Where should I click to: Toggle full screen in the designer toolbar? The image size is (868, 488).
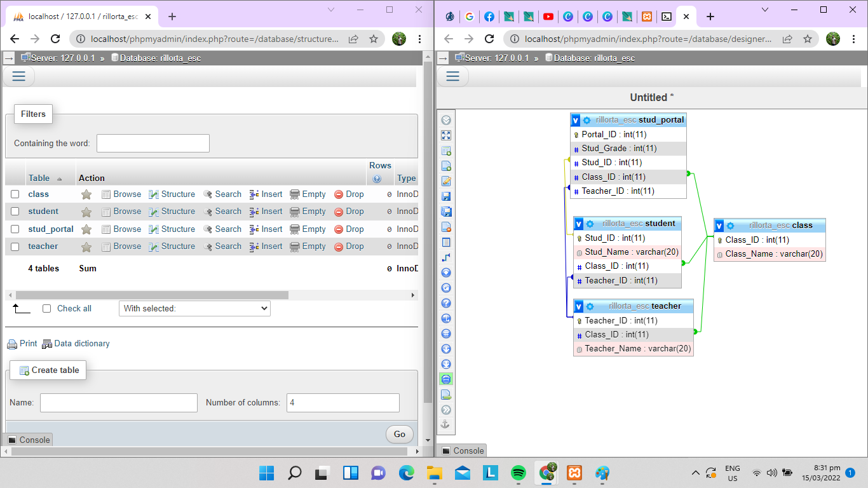(446, 135)
